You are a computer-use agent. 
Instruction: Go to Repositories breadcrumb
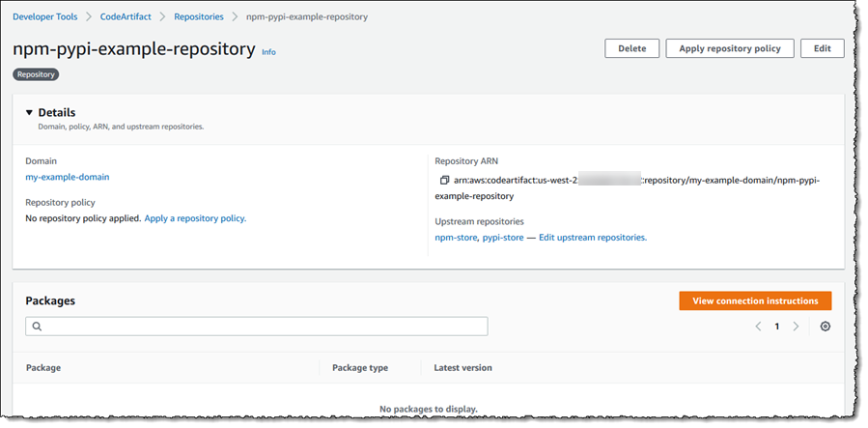point(199,16)
